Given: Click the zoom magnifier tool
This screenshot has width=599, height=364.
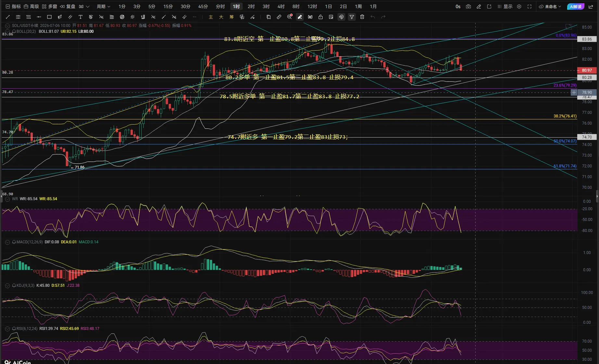Looking at the screenshot, I should [x=289, y=17].
